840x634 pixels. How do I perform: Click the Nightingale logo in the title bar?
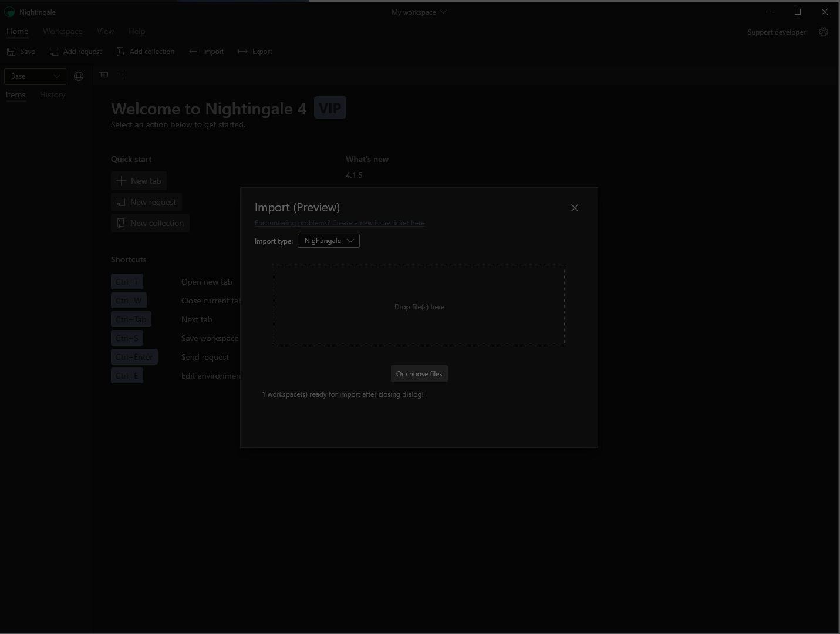click(x=9, y=12)
